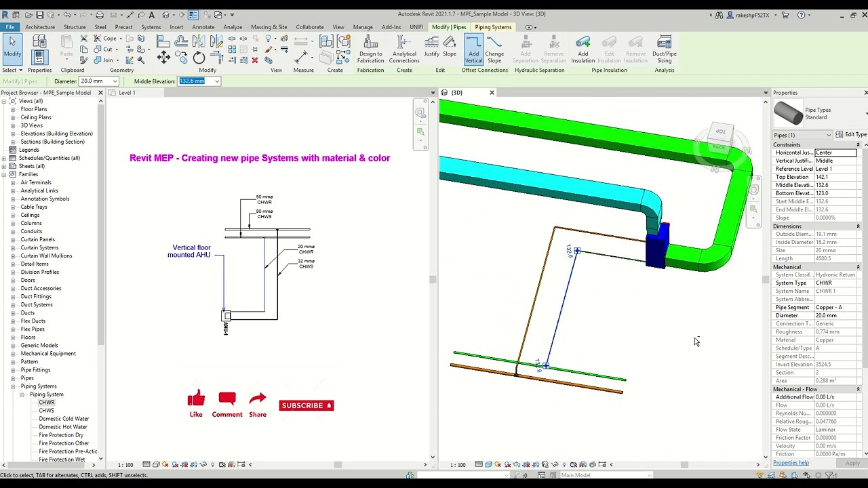
Task: Click the Paste clipboard icon
Action: (x=66, y=46)
